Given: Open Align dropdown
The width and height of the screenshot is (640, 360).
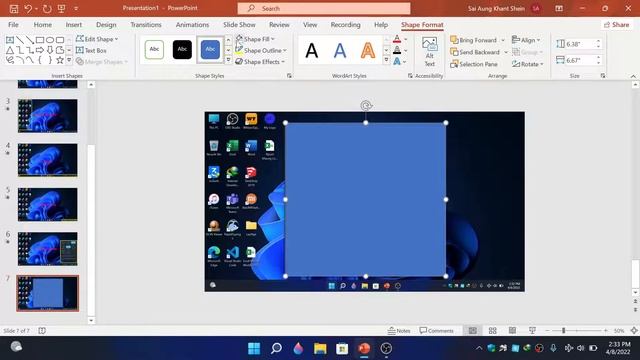Looking at the screenshot, I should 526,40.
